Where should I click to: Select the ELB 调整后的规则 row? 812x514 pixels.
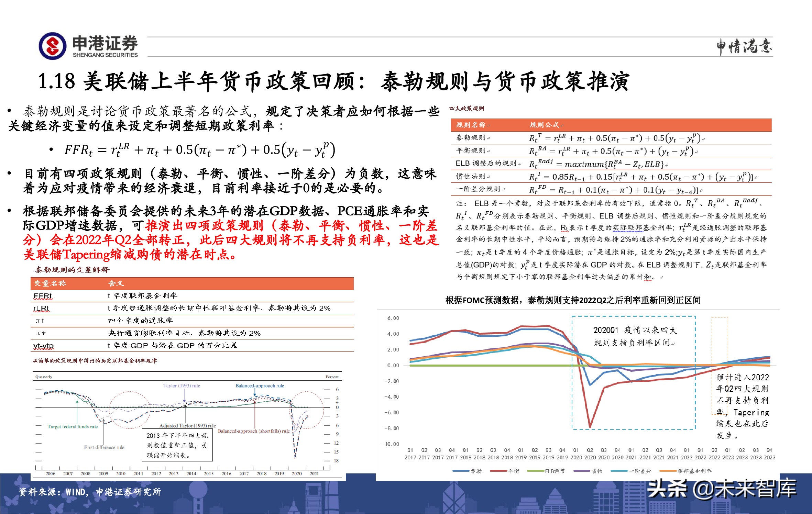pyautogui.click(x=611, y=164)
